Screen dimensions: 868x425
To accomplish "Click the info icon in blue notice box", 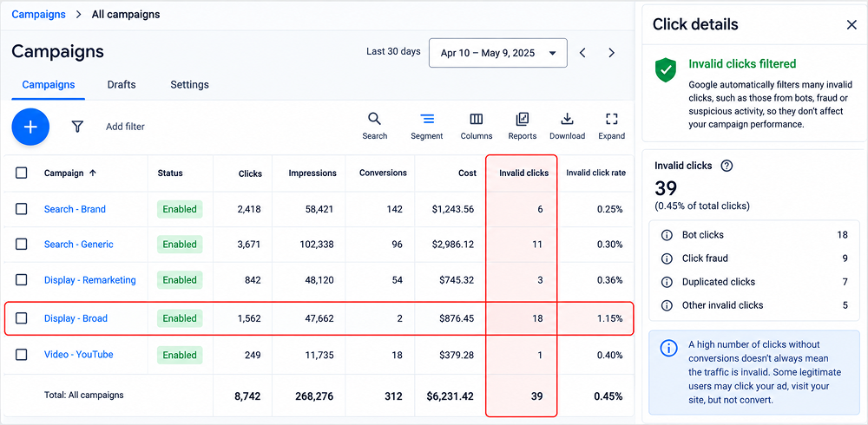I will 668,348.
